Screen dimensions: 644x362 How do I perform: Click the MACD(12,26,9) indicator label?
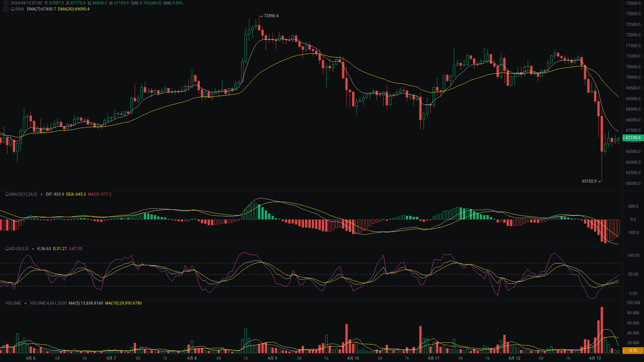(x=24, y=194)
